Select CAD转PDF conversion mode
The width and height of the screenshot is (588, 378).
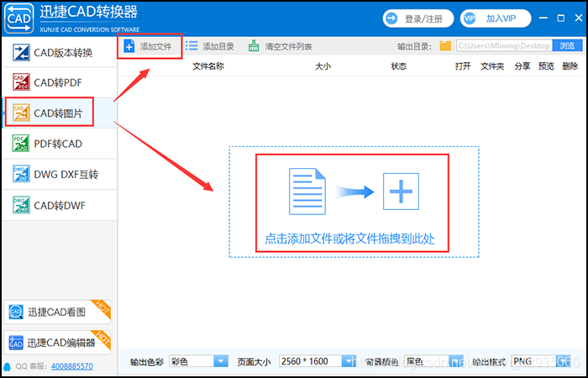click(60, 82)
